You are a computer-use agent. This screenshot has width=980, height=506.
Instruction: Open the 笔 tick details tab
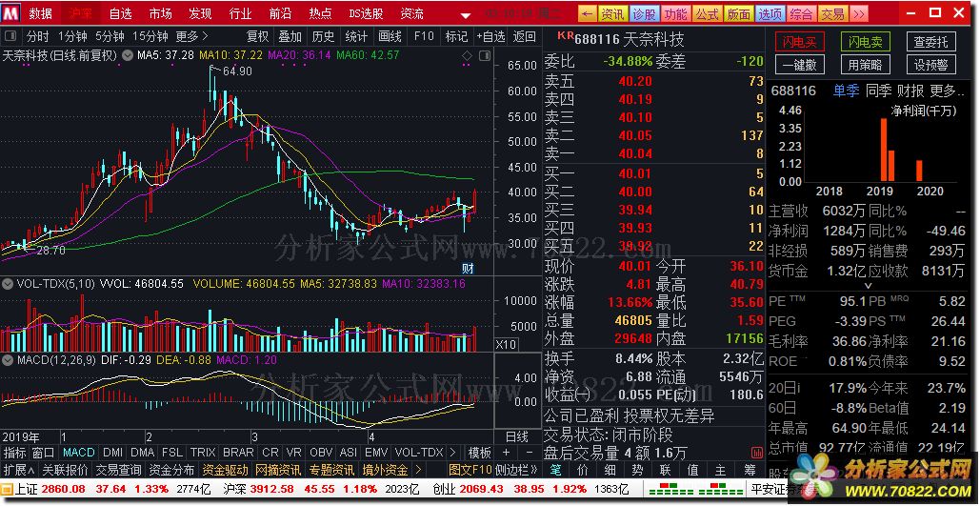coord(555,469)
